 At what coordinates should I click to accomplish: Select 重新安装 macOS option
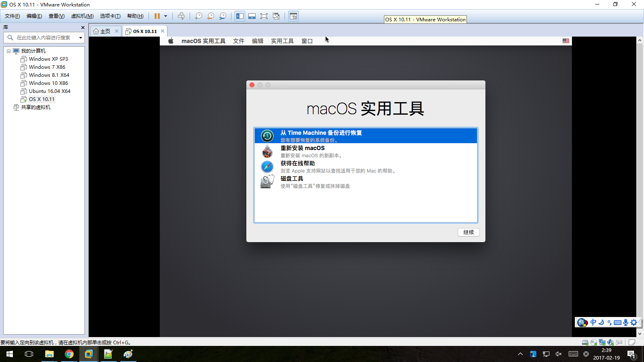point(366,151)
